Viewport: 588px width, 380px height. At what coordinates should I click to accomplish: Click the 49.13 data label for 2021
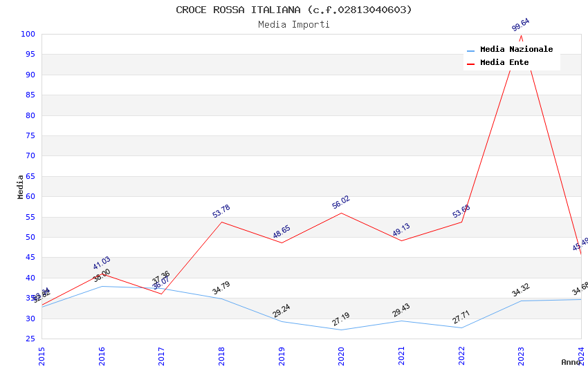pyautogui.click(x=401, y=230)
